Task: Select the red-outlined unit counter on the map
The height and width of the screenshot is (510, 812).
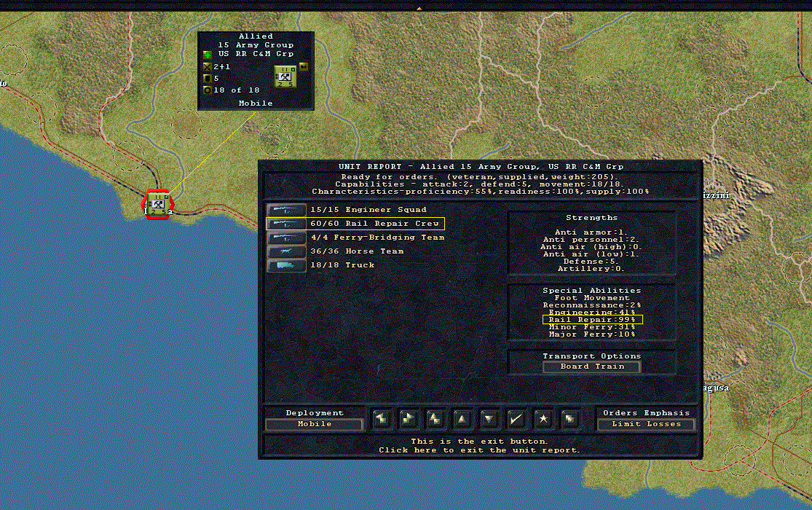Action: [158, 204]
